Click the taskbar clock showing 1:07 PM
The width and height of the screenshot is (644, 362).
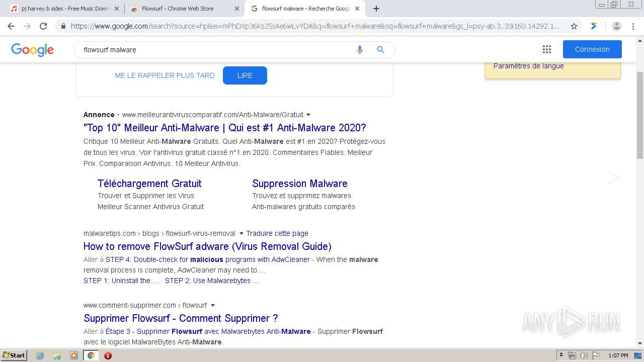pyautogui.click(x=618, y=355)
